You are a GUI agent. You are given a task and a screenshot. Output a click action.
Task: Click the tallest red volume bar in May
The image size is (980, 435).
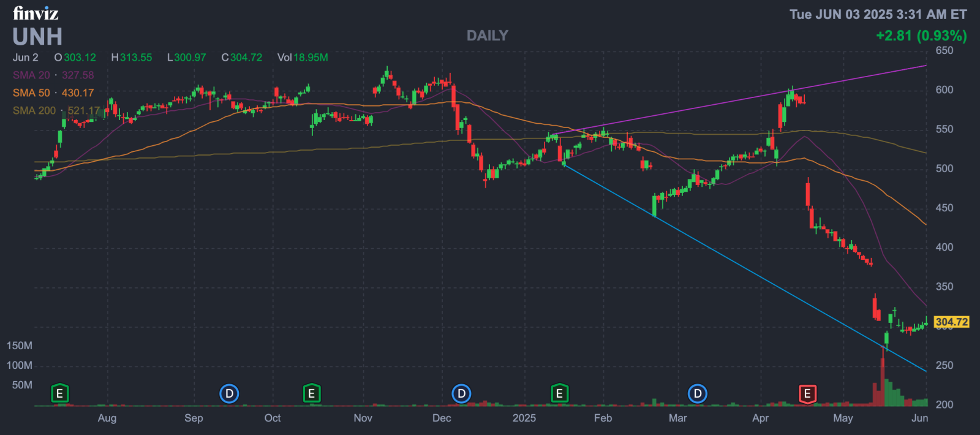883,382
